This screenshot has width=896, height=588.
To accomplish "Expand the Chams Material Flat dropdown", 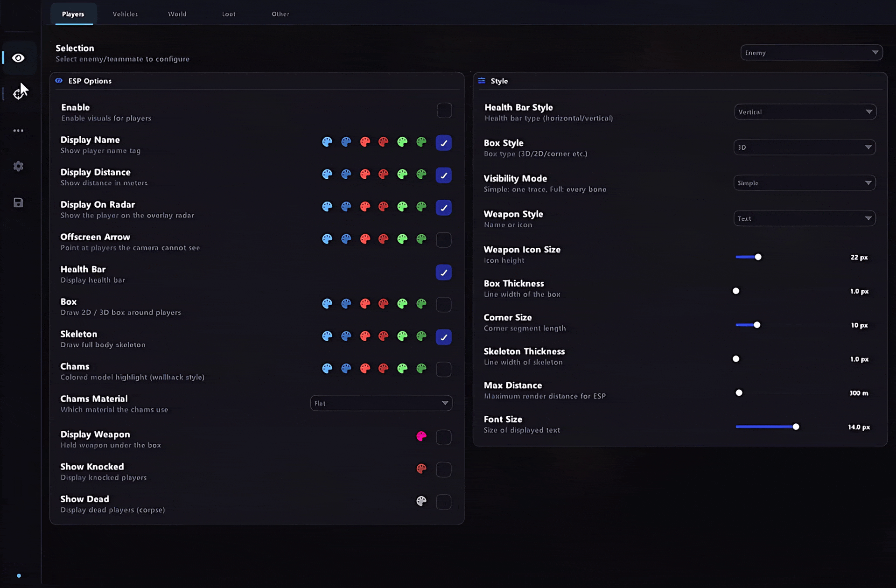I will (x=381, y=403).
